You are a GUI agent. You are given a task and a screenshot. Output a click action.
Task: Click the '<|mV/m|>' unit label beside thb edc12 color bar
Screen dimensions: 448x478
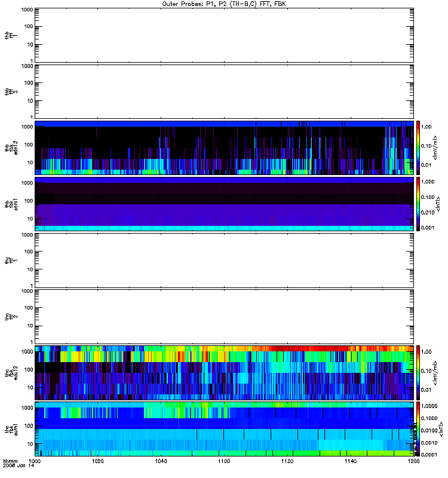[435, 148]
